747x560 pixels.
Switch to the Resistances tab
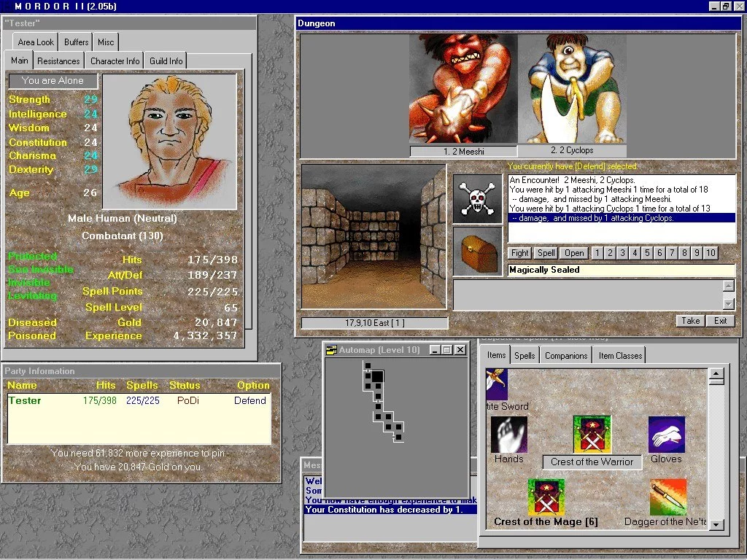click(58, 61)
